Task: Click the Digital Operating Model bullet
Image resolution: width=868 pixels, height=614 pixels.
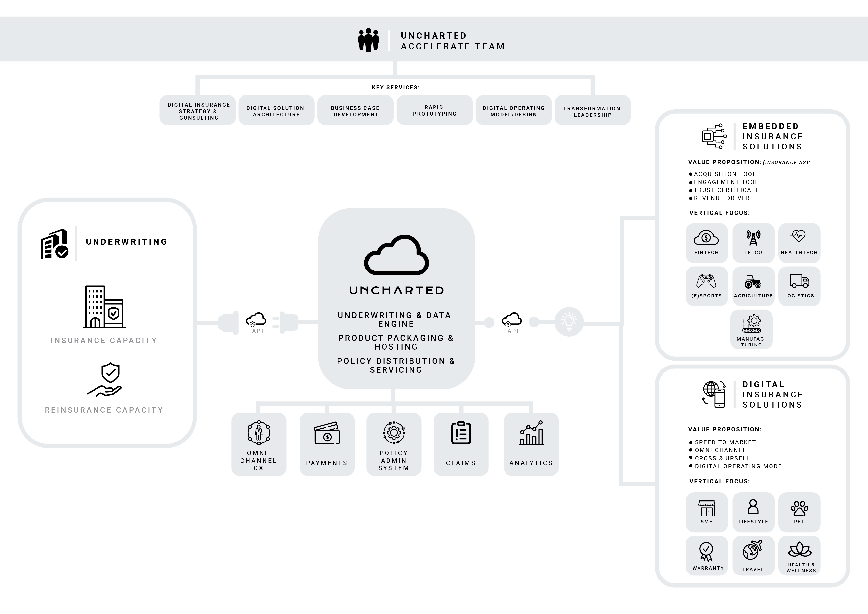Action: point(737,466)
